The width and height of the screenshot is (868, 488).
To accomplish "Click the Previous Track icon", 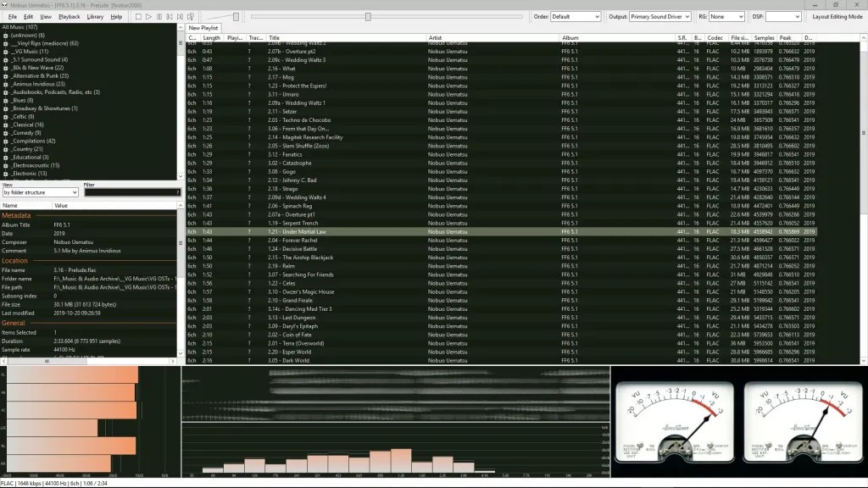I will coord(170,16).
